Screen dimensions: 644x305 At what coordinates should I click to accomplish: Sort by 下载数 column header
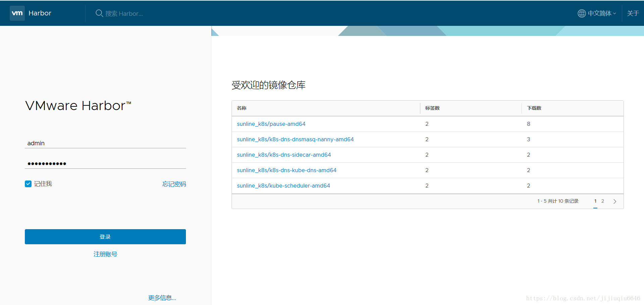(x=534, y=108)
